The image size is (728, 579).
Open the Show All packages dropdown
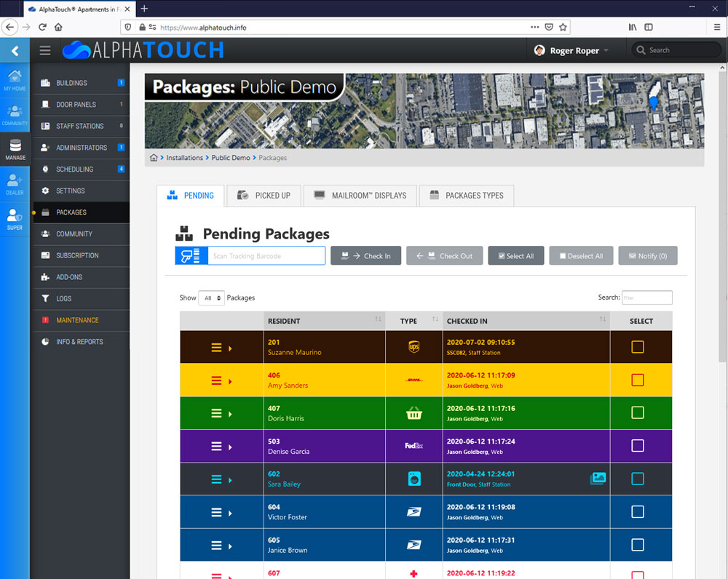(x=212, y=298)
